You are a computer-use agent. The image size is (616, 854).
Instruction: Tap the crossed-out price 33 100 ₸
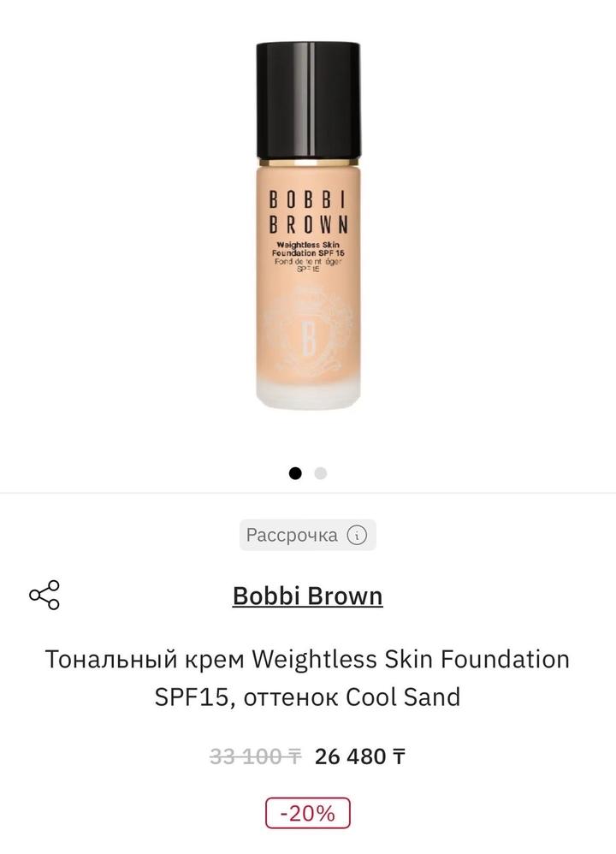[x=255, y=756]
